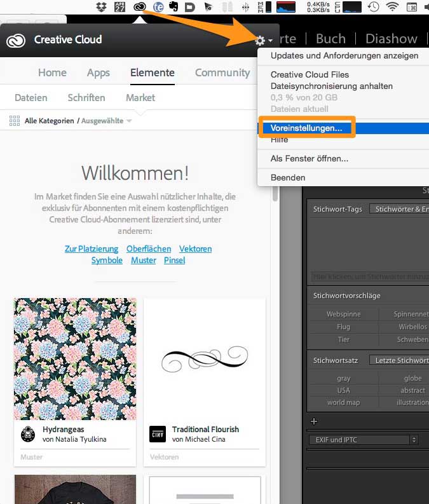Viewport: 429px width, 504px height.
Task: Click the plus icon below Stichwortsatz in Lightroom
Action: pyautogui.click(x=314, y=421)
